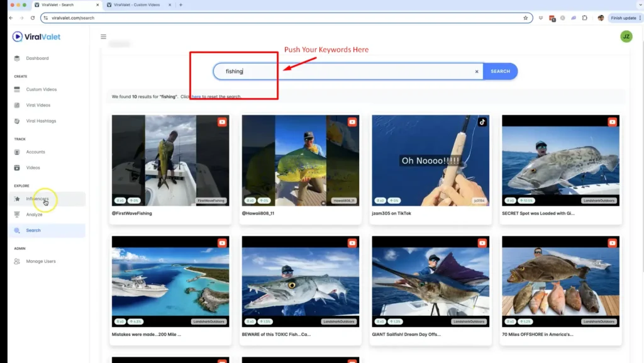
Task: Click the 'here' link to reset search
Action: tap(196, 97)
